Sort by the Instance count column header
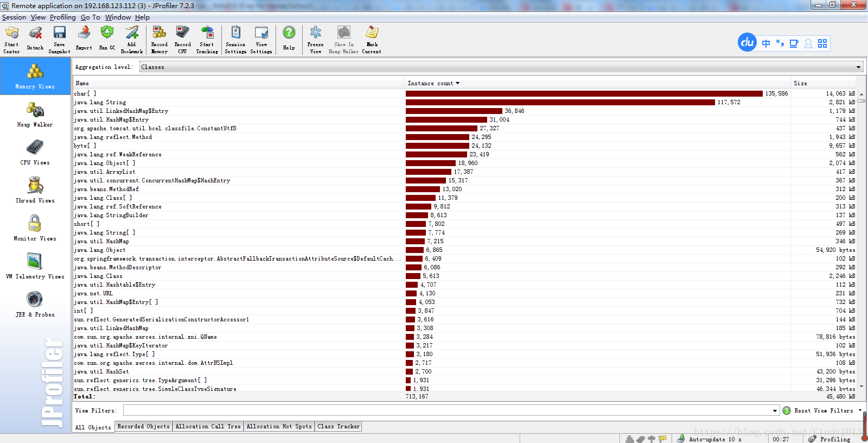 click(598, 83)
